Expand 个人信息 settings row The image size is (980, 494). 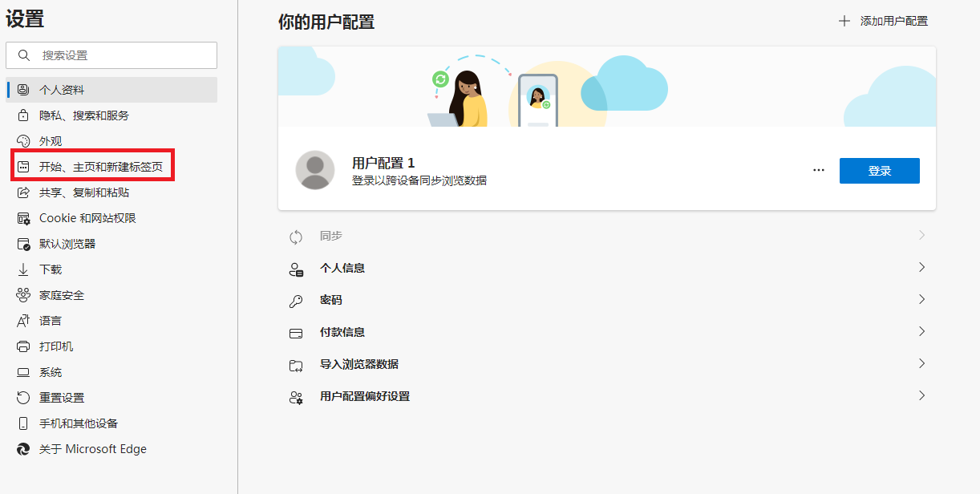(x=607, y=267)
